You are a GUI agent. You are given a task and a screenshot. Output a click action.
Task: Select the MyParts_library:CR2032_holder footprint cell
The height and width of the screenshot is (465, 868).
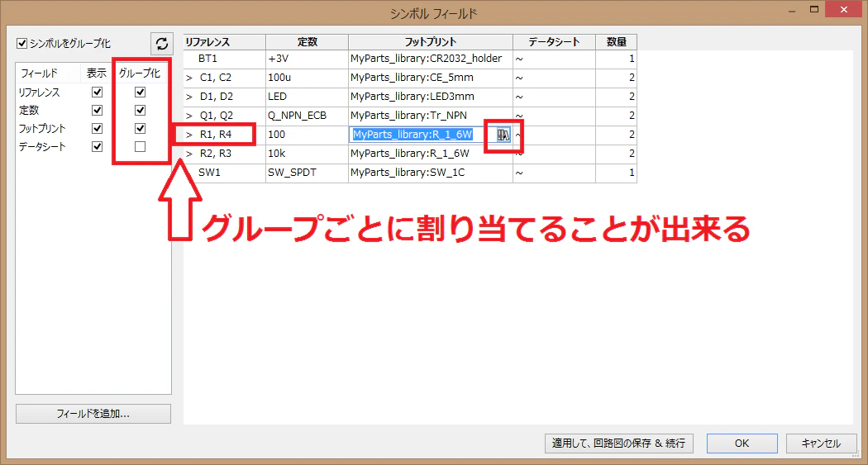pyautogui.click(x=431, y=59)
